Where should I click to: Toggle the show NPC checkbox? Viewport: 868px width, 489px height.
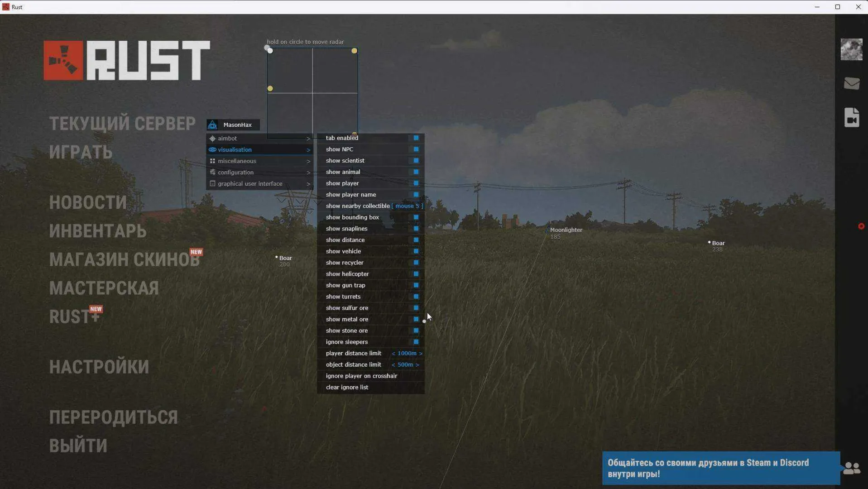(416, 149)
